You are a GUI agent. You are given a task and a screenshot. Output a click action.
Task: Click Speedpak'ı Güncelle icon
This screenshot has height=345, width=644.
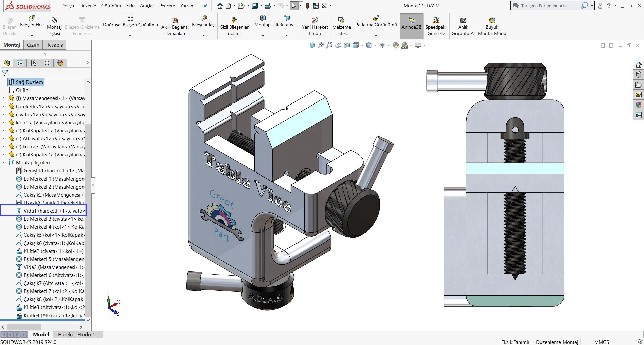(436, 21)
